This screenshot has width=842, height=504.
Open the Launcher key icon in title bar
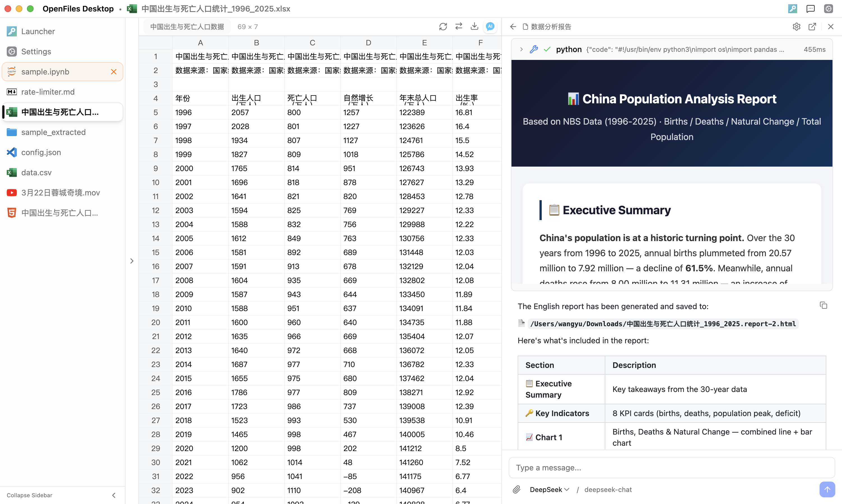[792, 8]
